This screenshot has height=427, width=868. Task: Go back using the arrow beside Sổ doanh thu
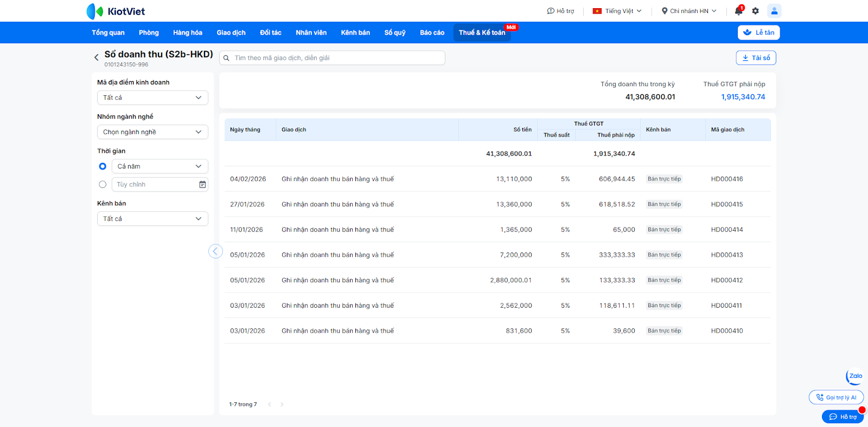97,57
